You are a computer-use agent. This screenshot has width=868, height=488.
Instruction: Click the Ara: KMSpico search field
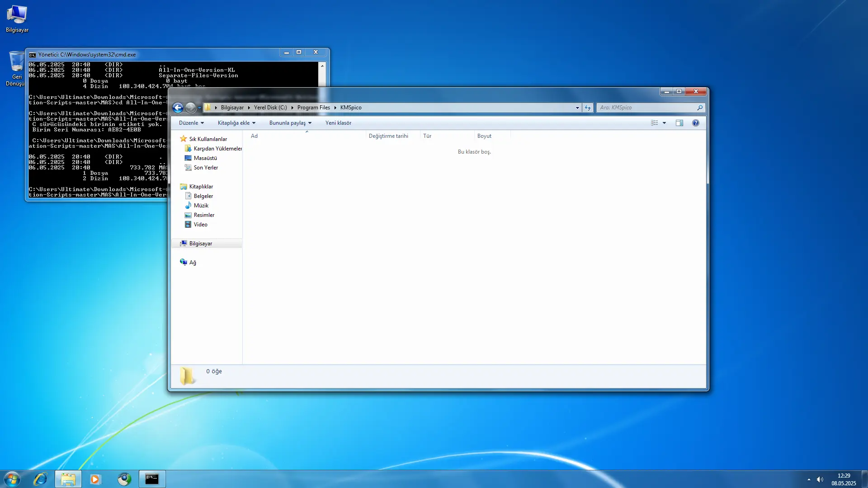pyautogui.click(x=646, y=108)
